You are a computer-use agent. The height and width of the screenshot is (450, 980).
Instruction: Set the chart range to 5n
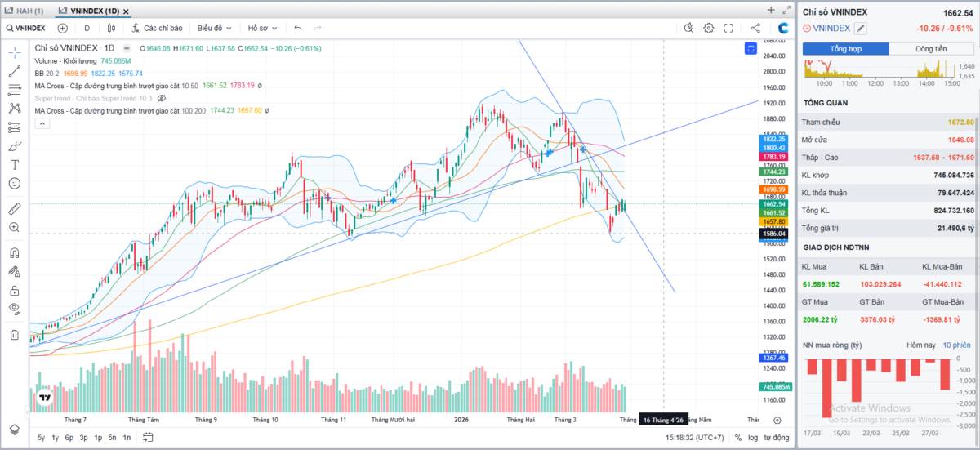point(112,438)
